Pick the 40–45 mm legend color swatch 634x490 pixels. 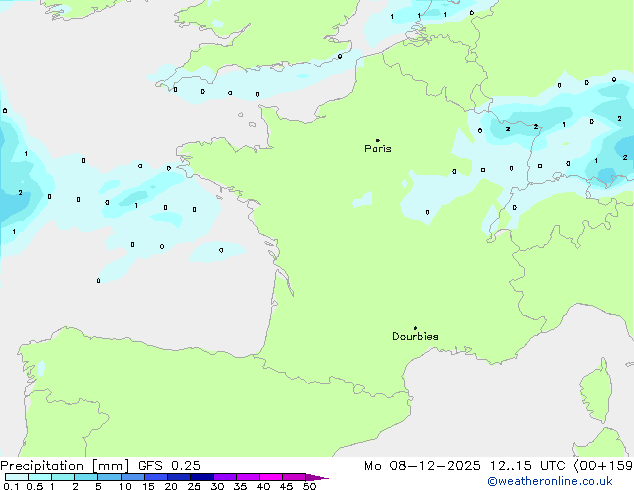pos(271,477)
